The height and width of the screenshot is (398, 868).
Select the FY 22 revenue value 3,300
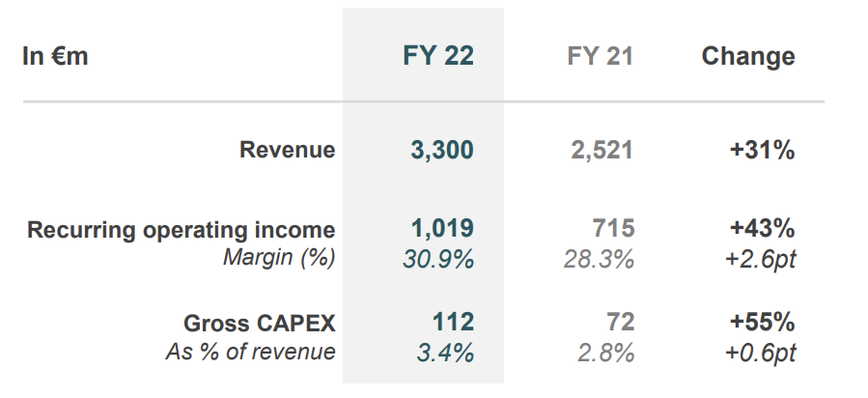(442, 150)
